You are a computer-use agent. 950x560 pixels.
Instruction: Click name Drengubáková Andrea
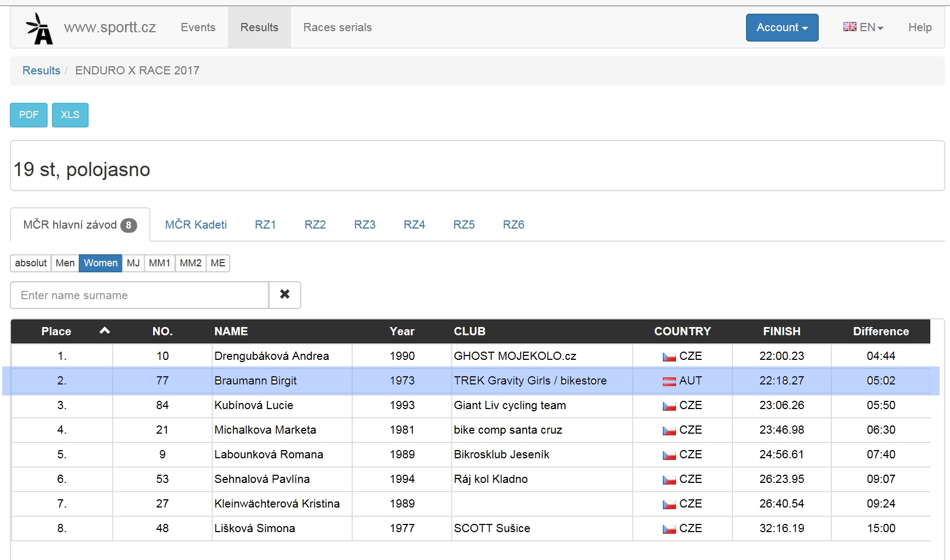coord(271,356)
